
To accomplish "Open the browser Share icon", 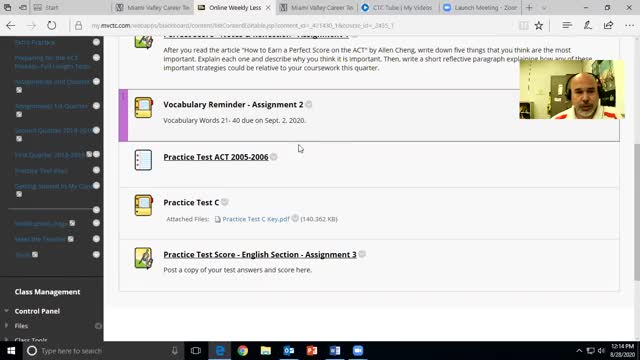I will coord(608,25).
